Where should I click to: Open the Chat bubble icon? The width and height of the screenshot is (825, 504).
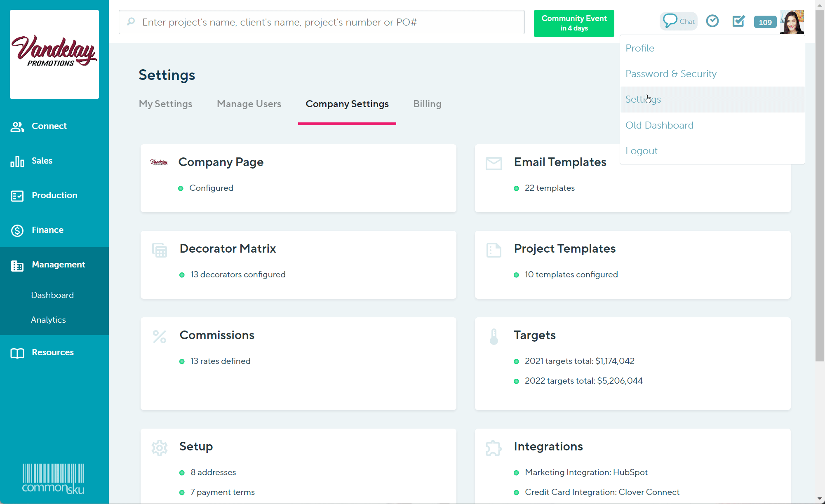click(x=678, y=21)
